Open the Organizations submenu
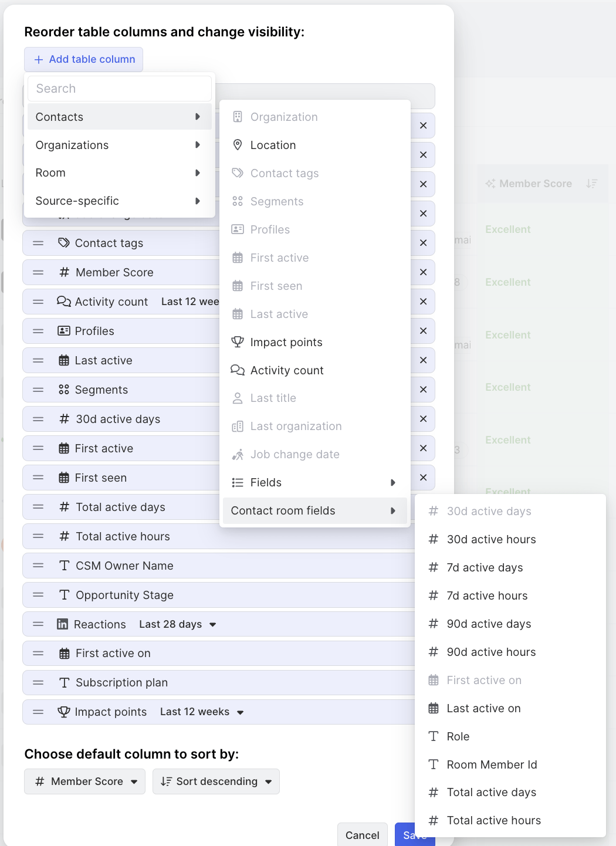The width and height of the screenshot is (616, 846). [x=120, y=145]
